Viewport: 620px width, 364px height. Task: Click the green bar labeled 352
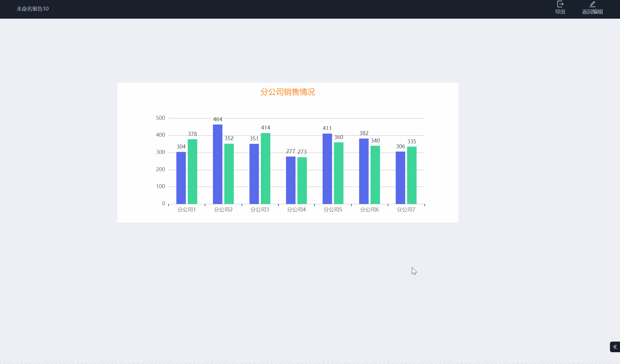[229, 174]
